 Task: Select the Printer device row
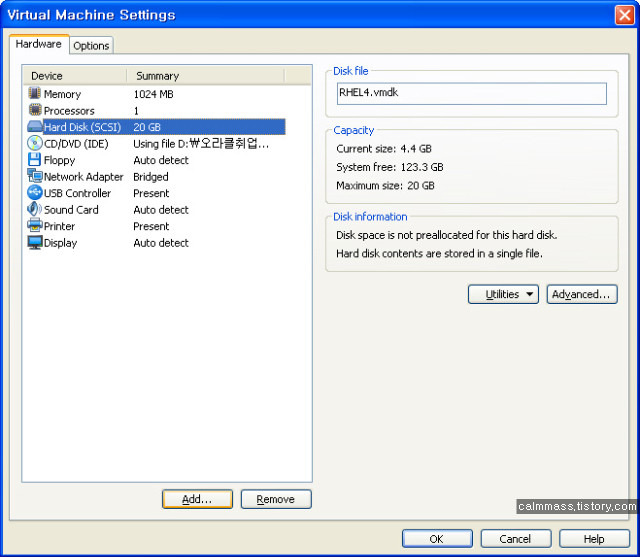pos(156,226)
